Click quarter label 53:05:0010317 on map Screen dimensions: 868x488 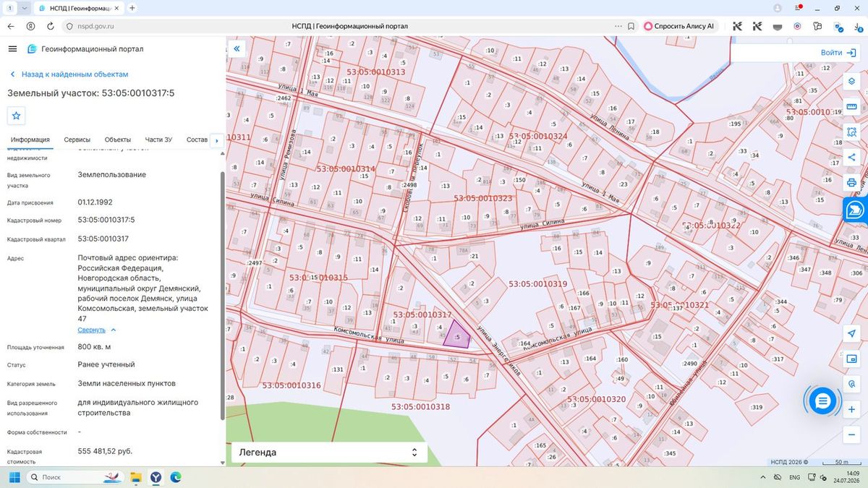point(422,315)
